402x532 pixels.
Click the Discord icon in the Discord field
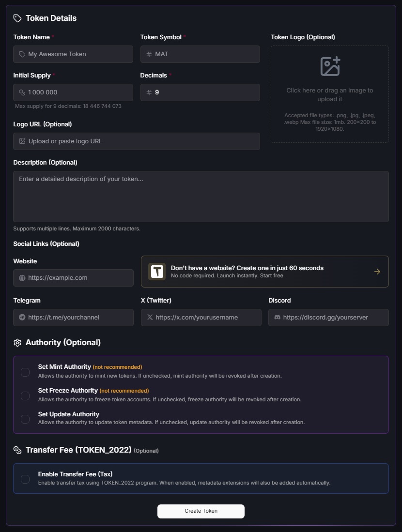277,318
